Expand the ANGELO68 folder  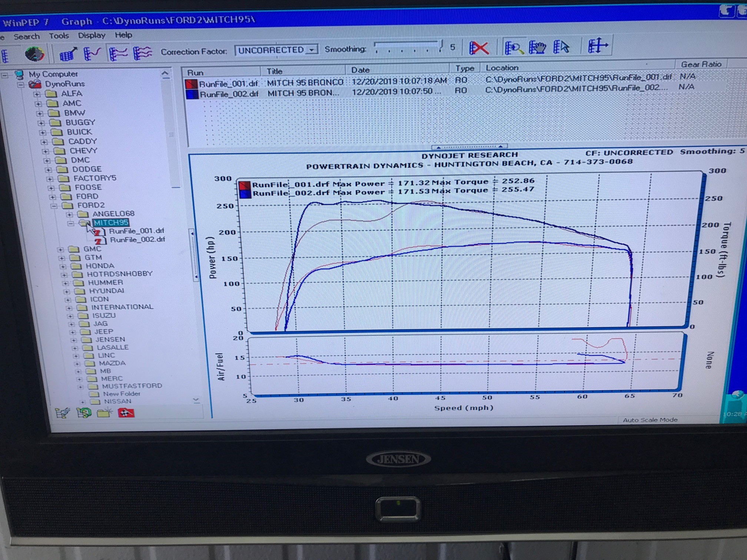[69, 214]
